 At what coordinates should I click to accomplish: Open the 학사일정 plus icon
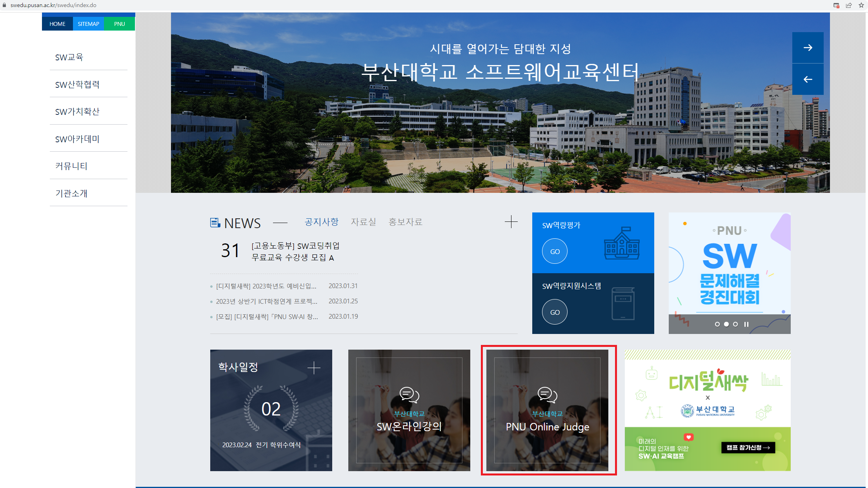tap(314, 368)
